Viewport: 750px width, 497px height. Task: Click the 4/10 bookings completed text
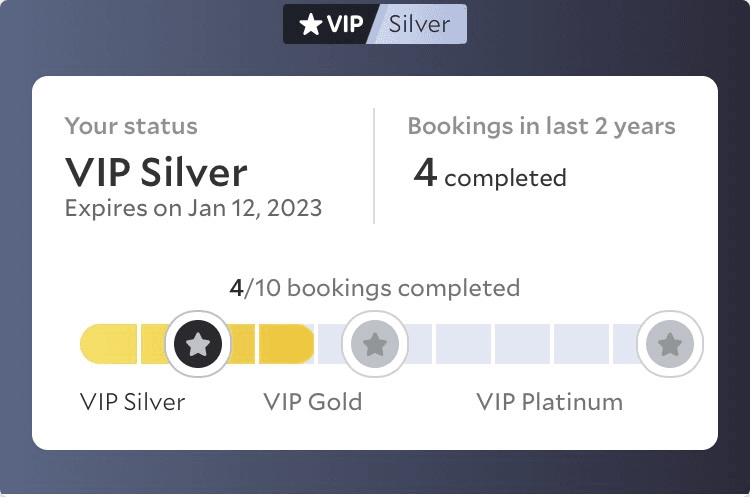(375, 288)
